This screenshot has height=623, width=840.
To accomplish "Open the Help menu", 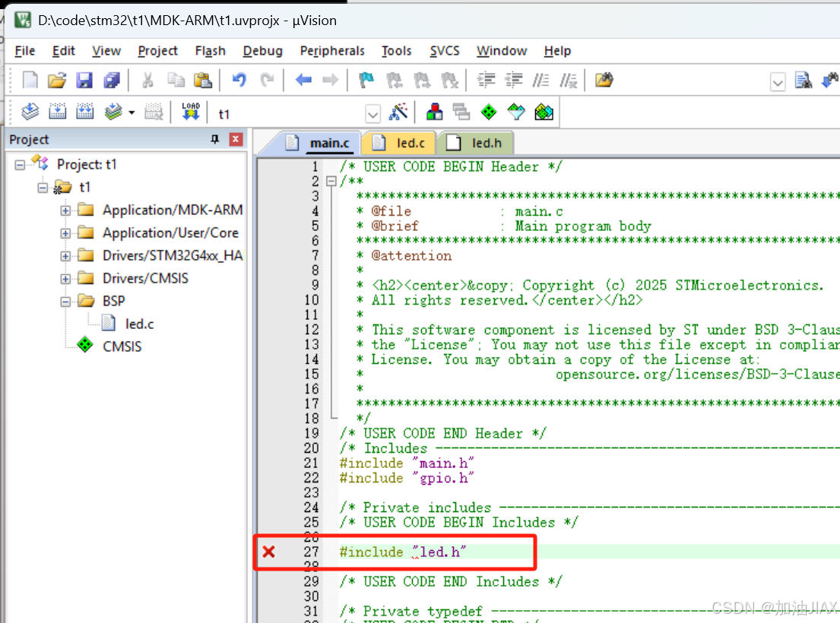I will pos(557,51).
